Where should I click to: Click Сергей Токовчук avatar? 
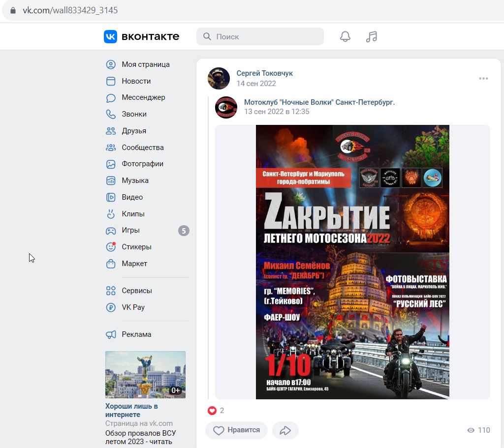pyautogui.click(x=219, y=78)
